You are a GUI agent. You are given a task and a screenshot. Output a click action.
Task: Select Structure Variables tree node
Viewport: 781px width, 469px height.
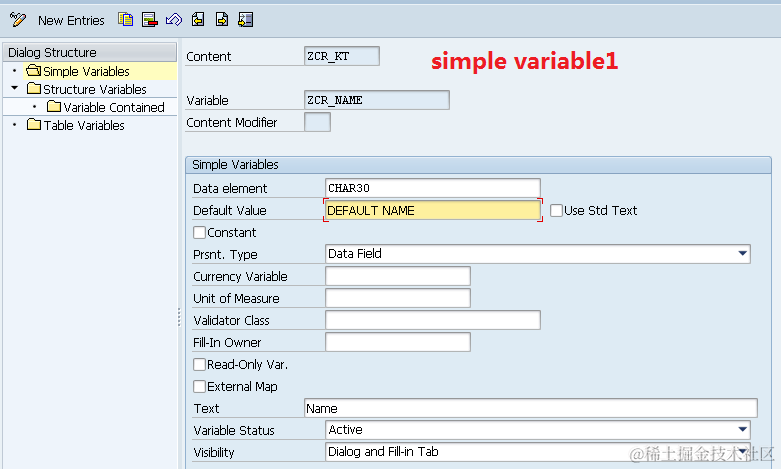(95, 89)
